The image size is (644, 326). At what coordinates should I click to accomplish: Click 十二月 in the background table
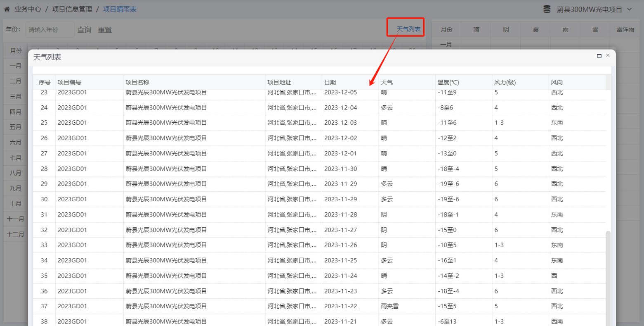tap(16, 234)
